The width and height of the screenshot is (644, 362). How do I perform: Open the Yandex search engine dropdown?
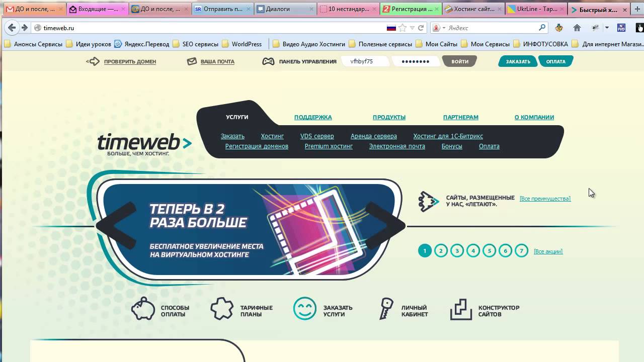tap(438, 28)
